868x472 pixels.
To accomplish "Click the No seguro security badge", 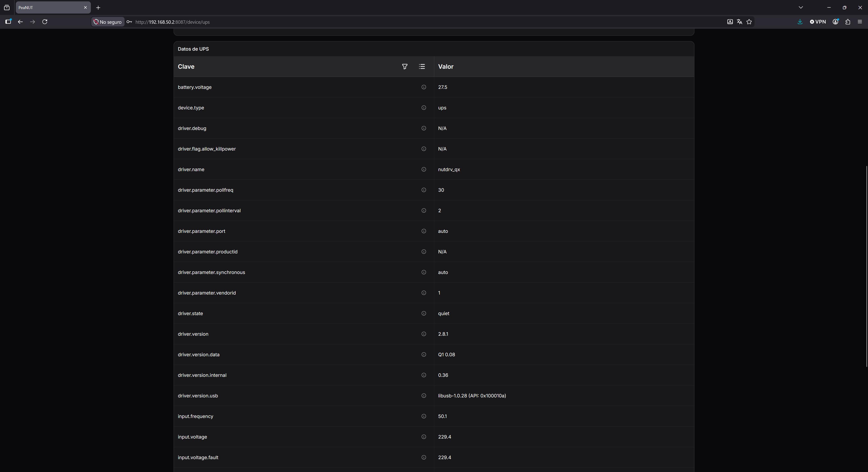I will (108, 22).
